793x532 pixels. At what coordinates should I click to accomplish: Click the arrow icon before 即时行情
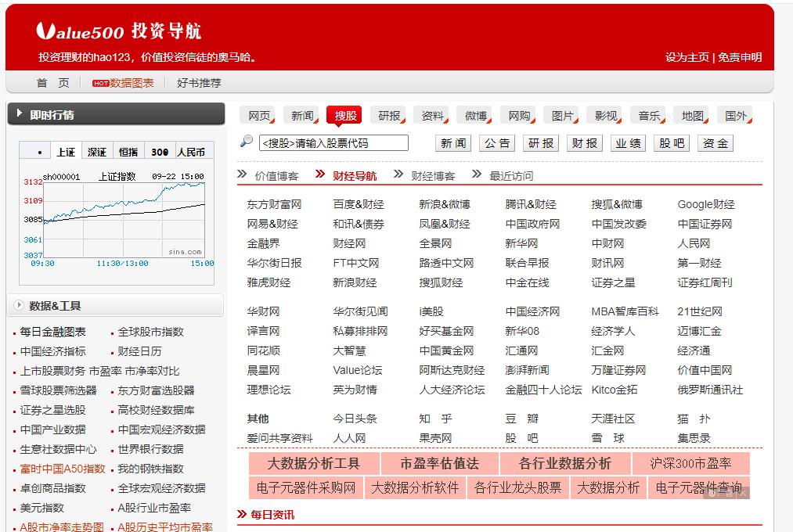tap(20, 113)
